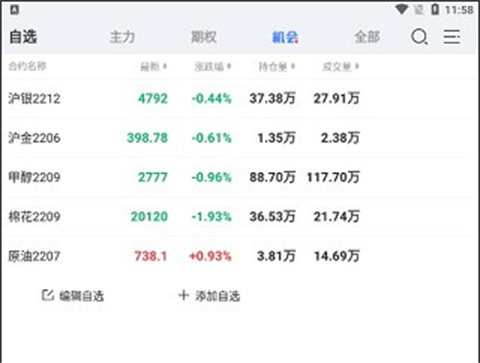
Task: Open the search magnifier icon
Action: point(419,37)
